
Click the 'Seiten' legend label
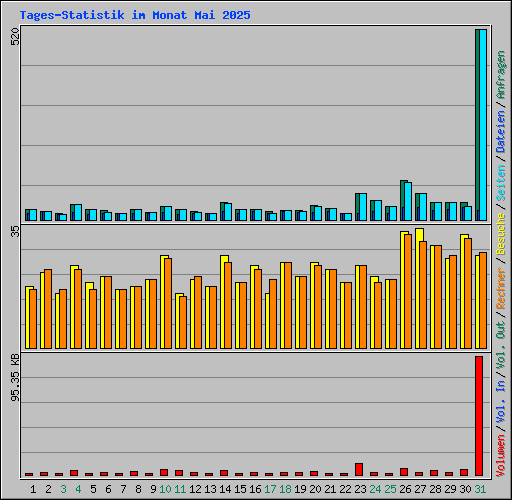click(x=501, y=183)
